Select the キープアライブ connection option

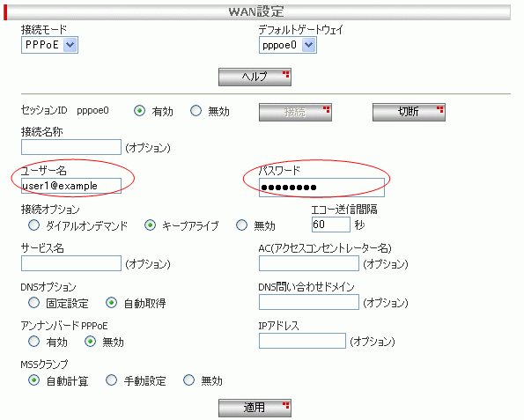[x=150, y=225]
